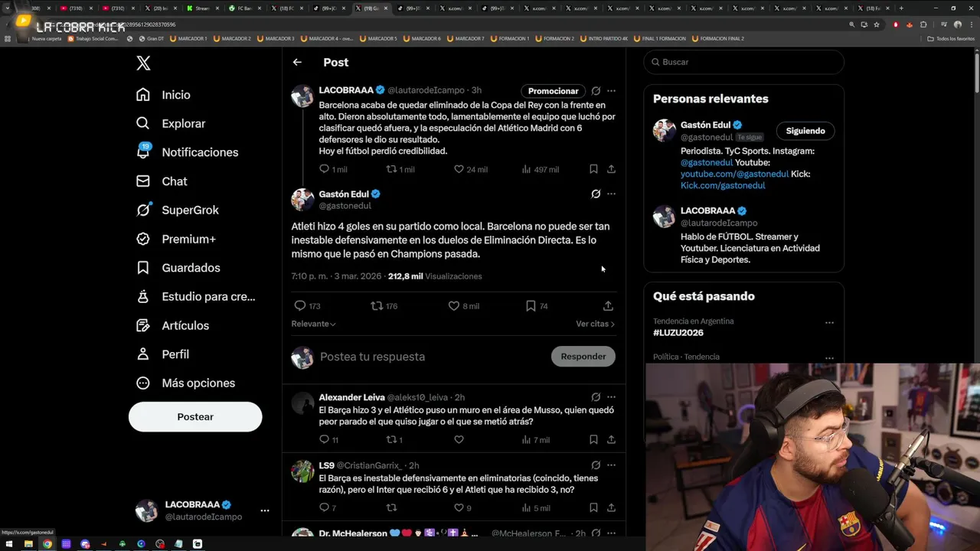
Task: Open Todos los favoritos bookmarks folder
Action: click(951, 38)
